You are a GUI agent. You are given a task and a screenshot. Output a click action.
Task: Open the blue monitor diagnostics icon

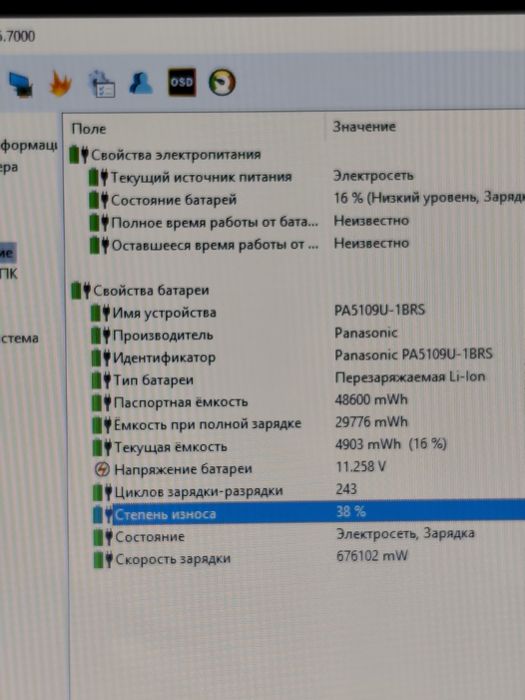(21, 85)
